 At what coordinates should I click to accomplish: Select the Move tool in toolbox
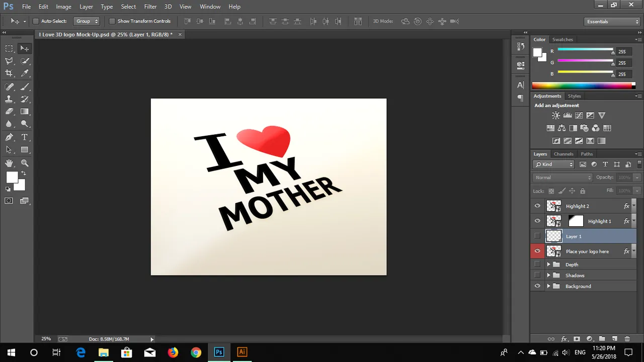click(24, 48)
